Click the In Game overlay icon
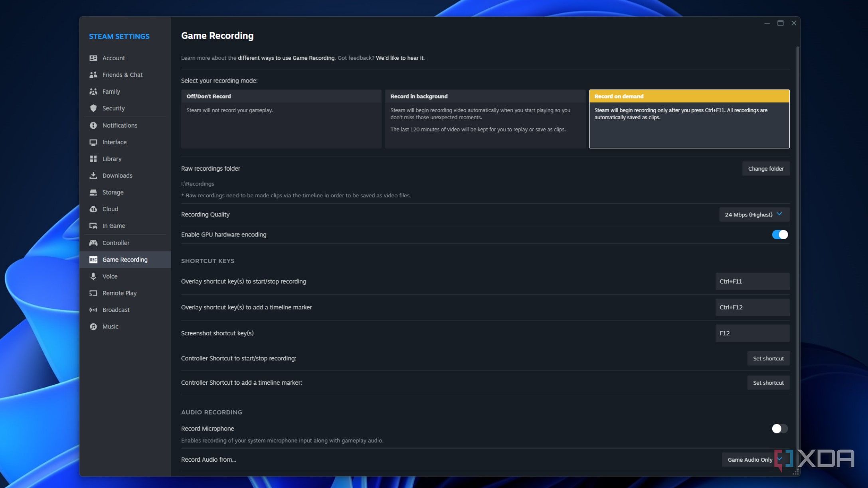The image size is (868, 488). tap(93, 226)
